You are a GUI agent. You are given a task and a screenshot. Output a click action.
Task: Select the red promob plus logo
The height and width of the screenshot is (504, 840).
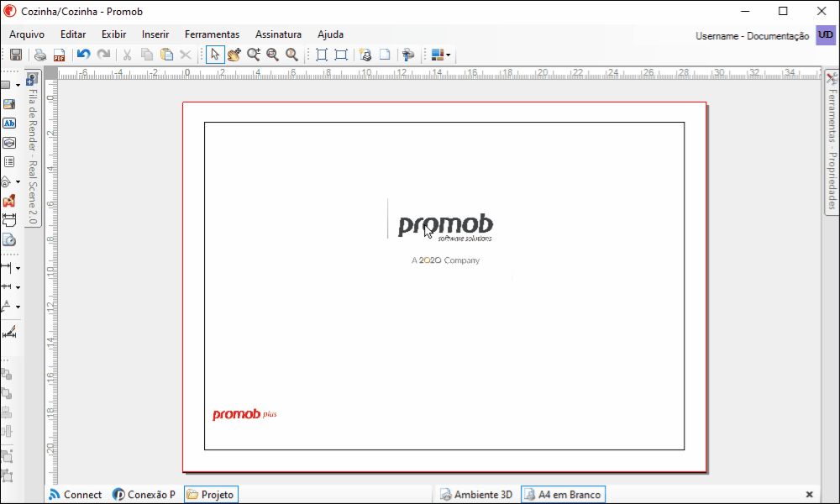click(244, 414)
